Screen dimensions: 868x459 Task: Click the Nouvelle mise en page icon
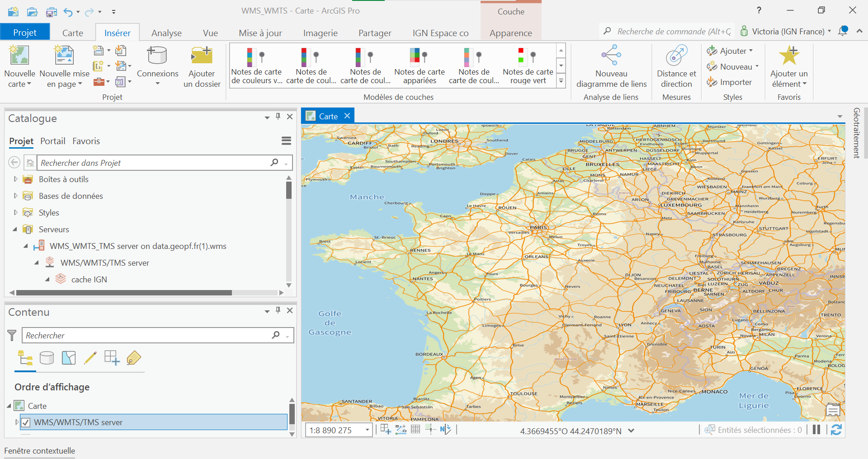64,56
